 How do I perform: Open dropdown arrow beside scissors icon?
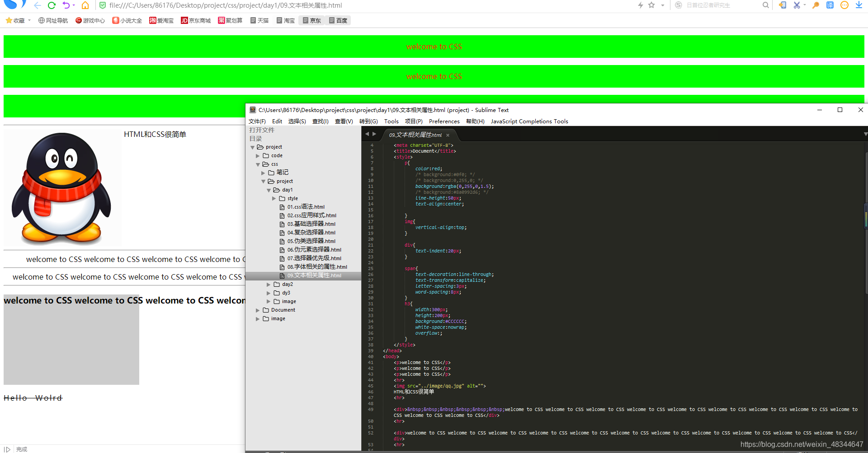tap(805, 5)
